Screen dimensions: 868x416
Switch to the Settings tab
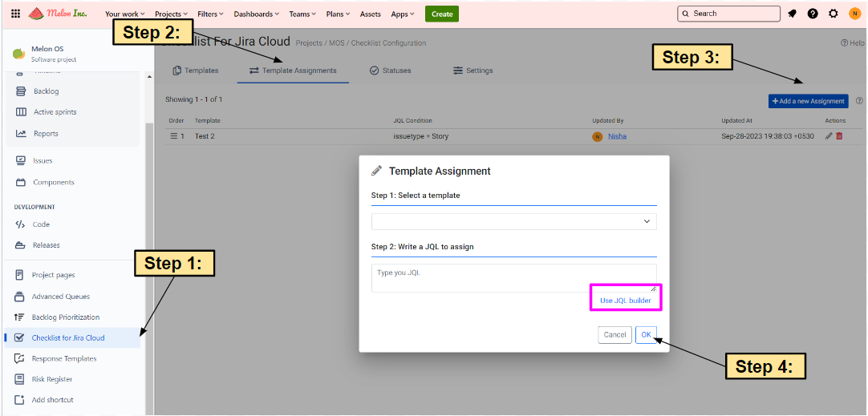(473, 71)
